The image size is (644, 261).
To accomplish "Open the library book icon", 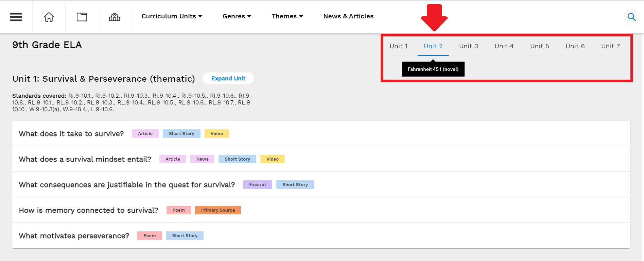I will point(82,17).
